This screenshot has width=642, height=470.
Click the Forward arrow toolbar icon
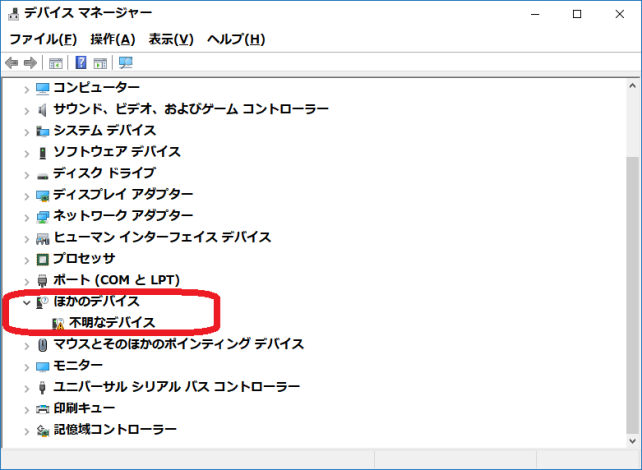coord(30,63)
